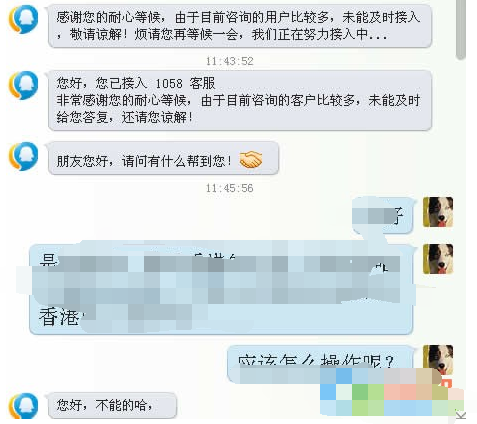Select the 朋友您好，请问有什么帮到您 bubble
This screenshot has width=477, height=424.
[x=163, y=158]
